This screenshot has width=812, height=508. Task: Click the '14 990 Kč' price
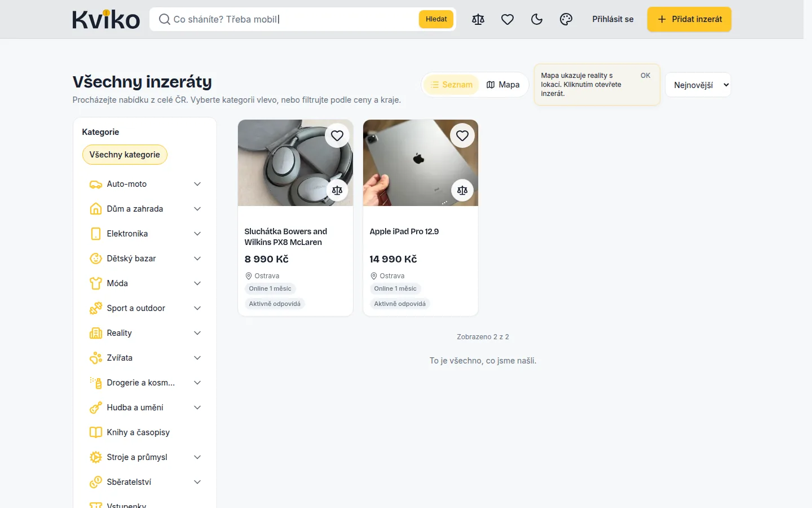point(394,259)
